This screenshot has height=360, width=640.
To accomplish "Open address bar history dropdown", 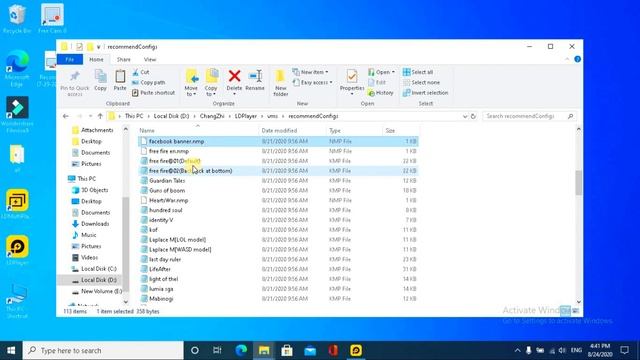I will [x=465, y=116].
